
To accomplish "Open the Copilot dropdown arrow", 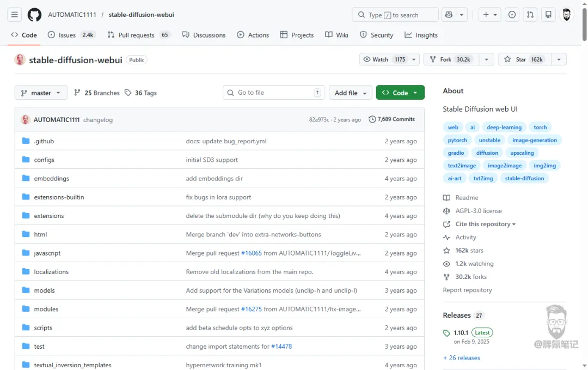I will (x=462, y=15).
